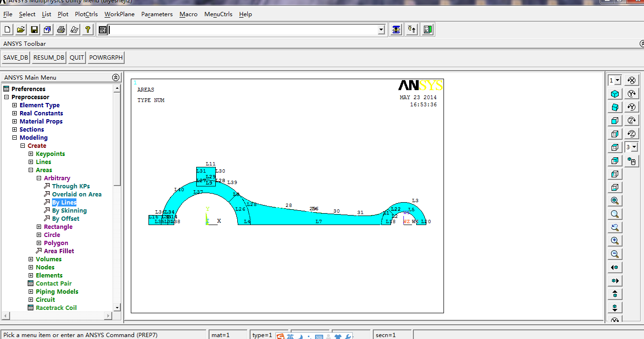Rotate about X axis circular icon

click(x=632, y=81)
